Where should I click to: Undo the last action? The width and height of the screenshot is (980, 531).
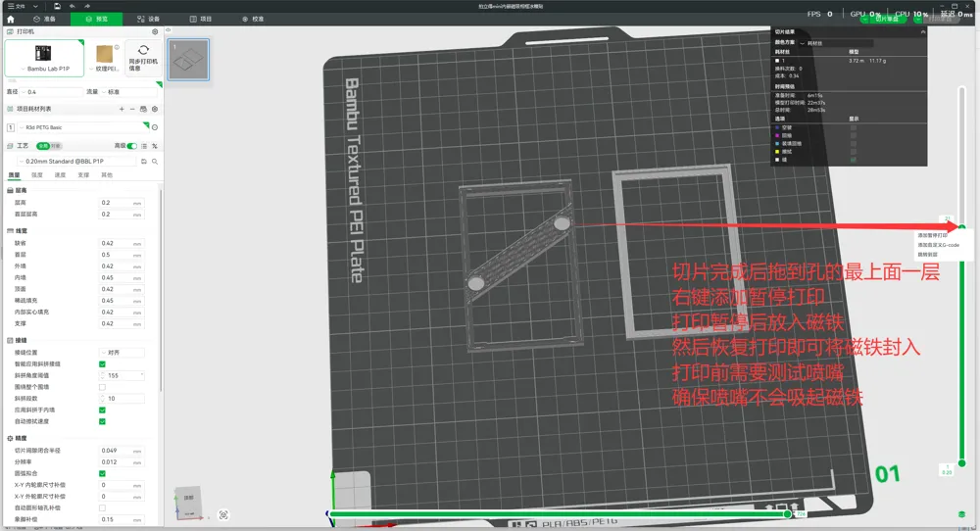tap(73, 6)
